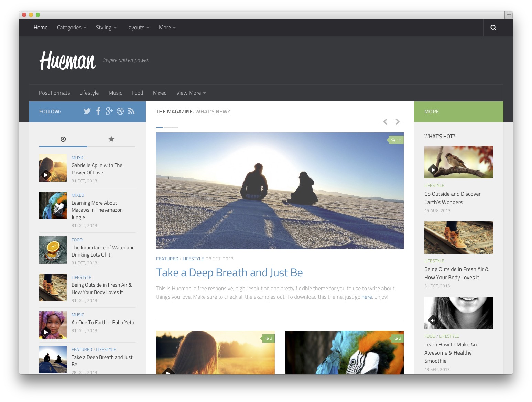This screenshot has width=532, height=402.
Task: Open the Facebook profile link
Action: click(98, 111)
